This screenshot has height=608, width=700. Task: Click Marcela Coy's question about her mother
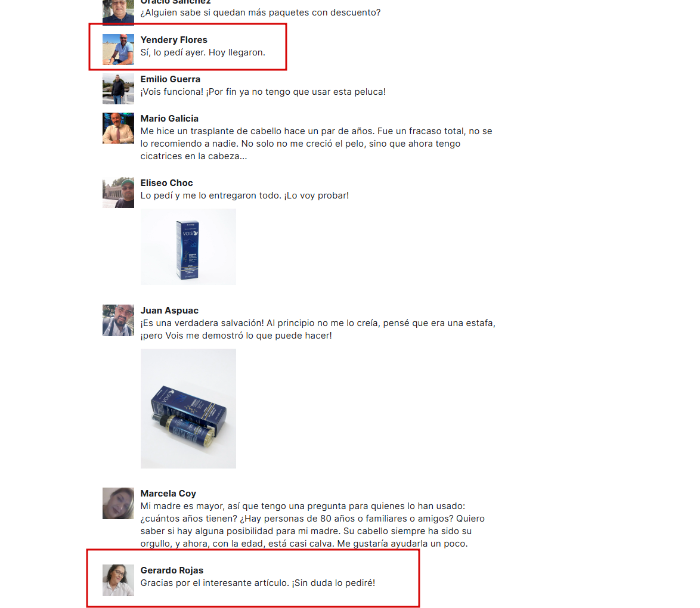[312, 525]
